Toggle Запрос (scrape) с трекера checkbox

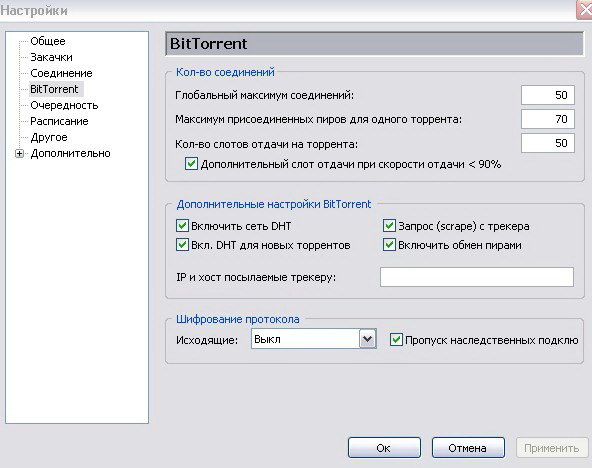pos(389,226)
